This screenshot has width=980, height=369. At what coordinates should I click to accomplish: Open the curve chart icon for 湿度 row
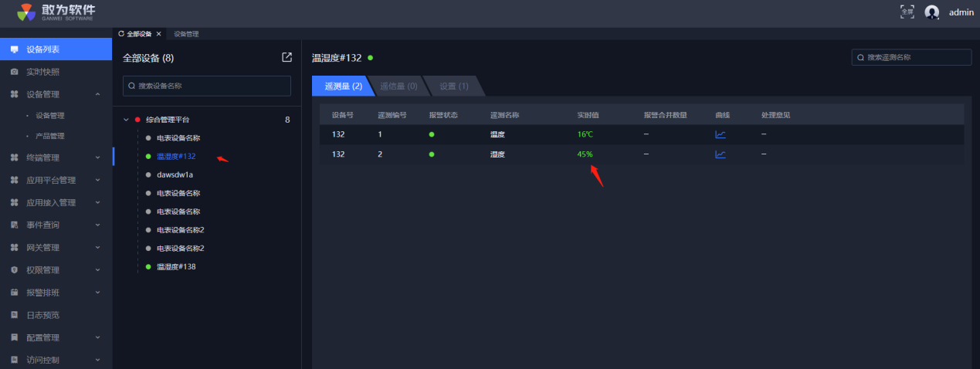point(721,154)
